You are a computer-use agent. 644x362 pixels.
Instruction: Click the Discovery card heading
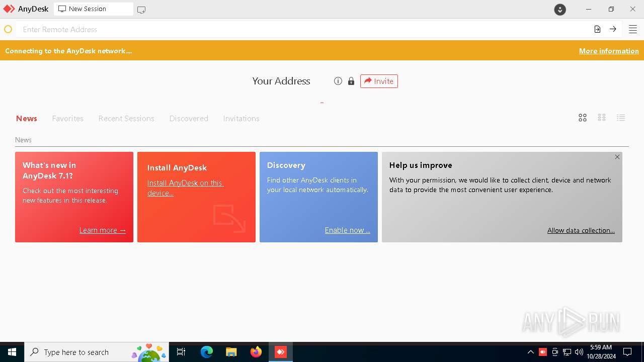coord(286,165)
